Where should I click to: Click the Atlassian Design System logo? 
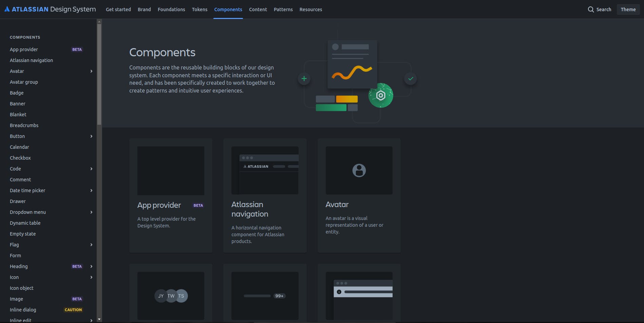(50, 9)
